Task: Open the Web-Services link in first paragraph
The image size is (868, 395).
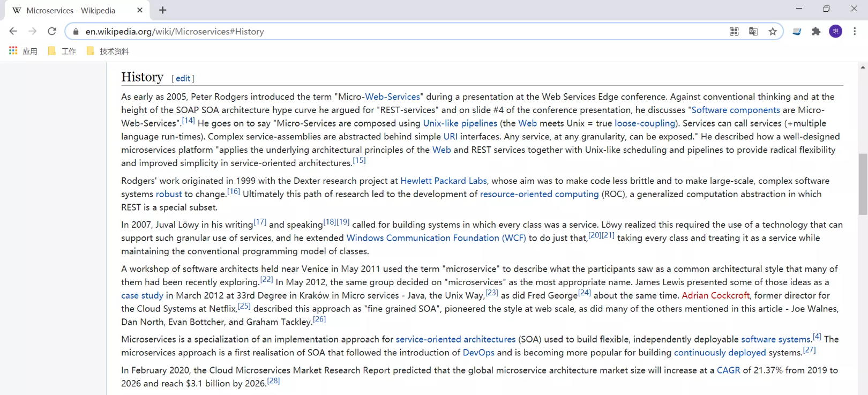Action: point(392,96)
